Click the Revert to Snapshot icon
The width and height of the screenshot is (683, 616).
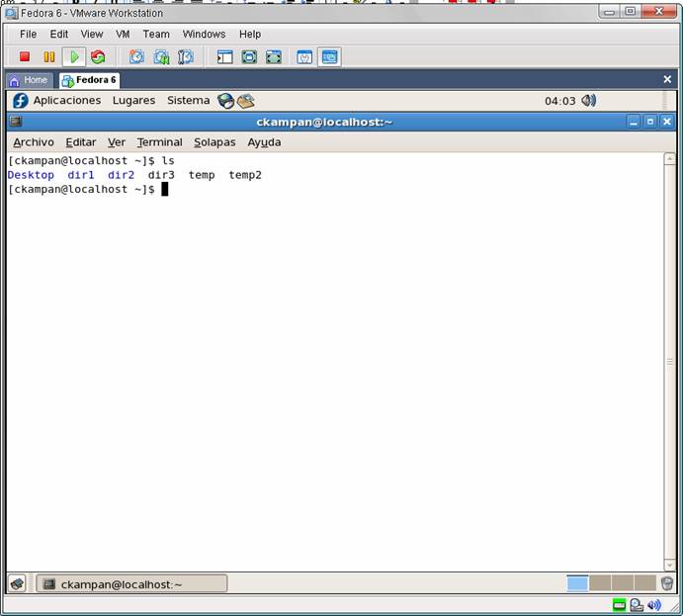[x=161, y=56]
